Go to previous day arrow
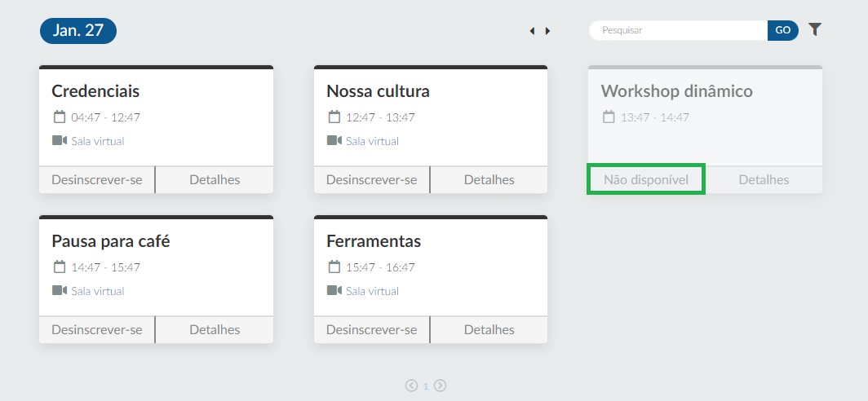This screenshot has height=401, width=868. point(532,31)
